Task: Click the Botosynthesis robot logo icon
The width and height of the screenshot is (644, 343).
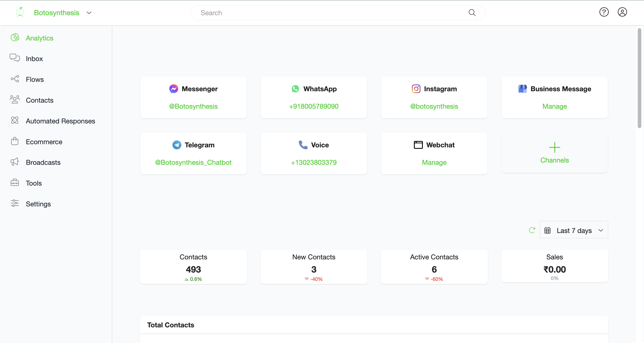Action: pyautogui.click(x=20, y=12)
